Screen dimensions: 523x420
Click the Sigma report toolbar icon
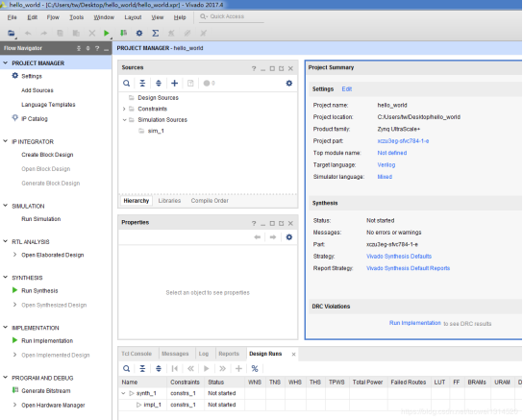click(x=155, y=33)
